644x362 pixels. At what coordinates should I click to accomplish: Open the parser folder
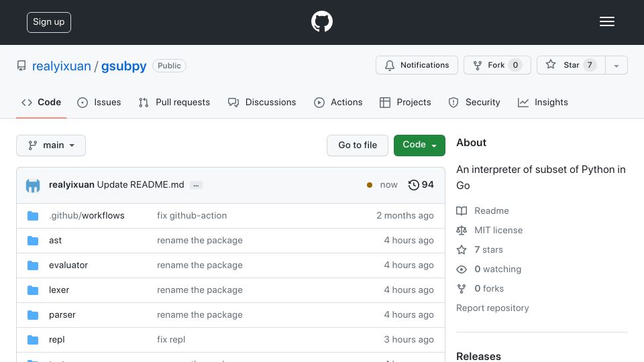tap(62, 315)
